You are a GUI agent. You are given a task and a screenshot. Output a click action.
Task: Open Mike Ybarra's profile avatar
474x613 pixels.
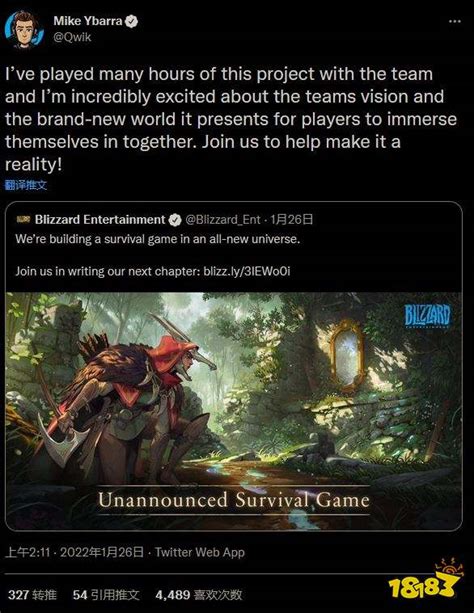coord(24,30)
